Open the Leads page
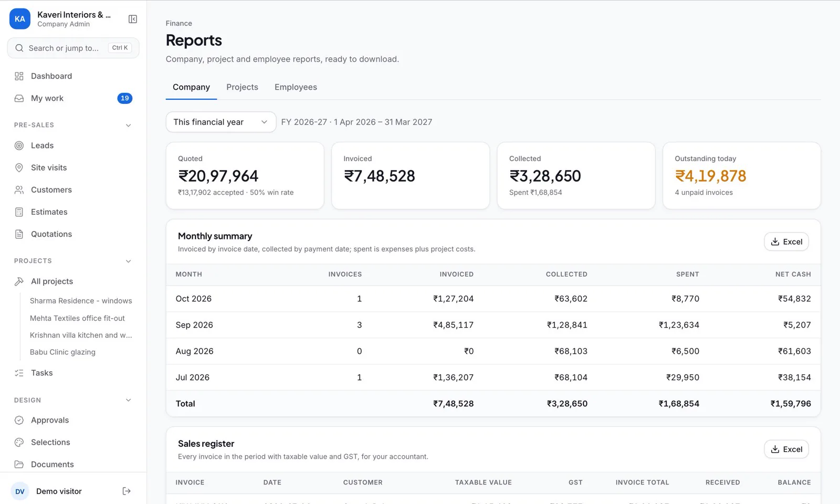Screen dimensions: 840x504 (42, 145)
